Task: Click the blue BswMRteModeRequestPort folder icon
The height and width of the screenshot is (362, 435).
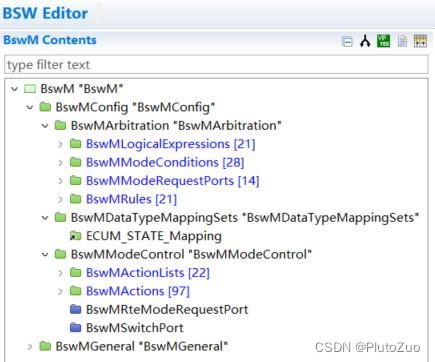Action: (x=76, y=309)
